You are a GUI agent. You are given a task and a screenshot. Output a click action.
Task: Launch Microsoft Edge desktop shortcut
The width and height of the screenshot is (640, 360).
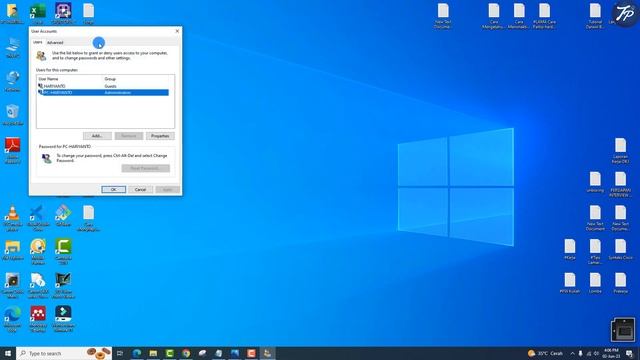(13, 319)
